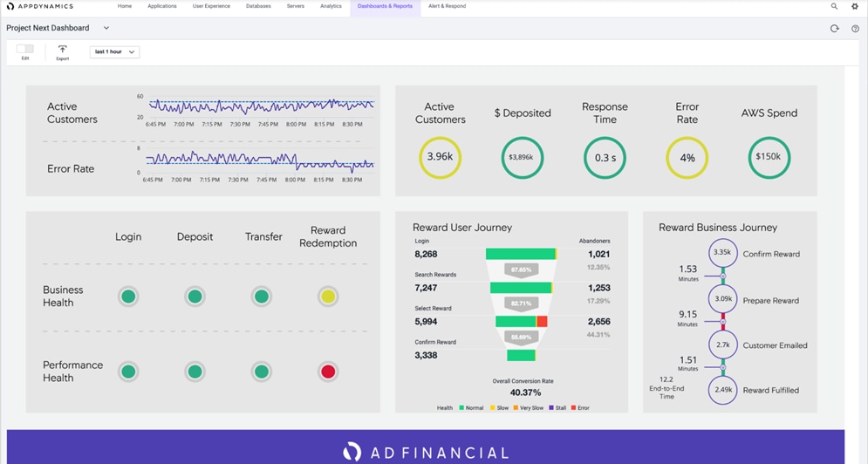Click the Select Reward funnel bar

point(522,321)
